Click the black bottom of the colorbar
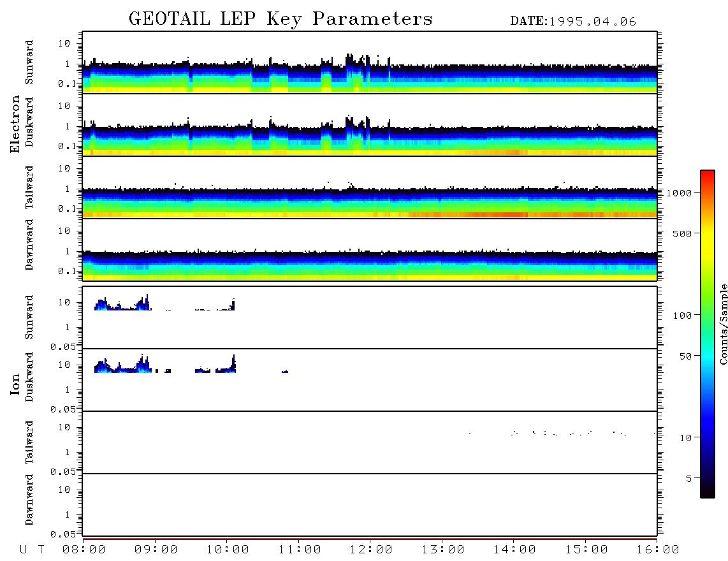Image resolution: width=728 pixels, height=561 pixels. point(708,492)
